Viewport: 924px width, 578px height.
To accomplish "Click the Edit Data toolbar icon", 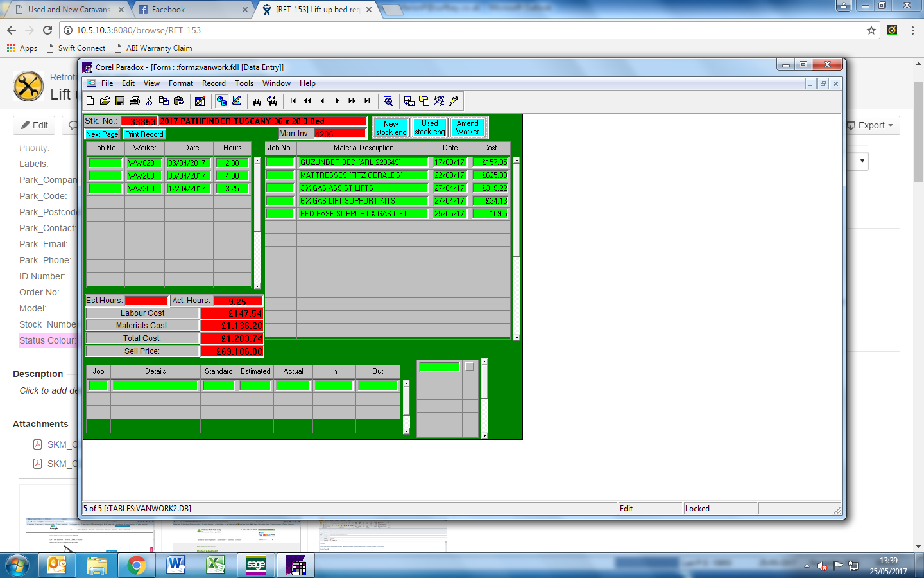I will coord(200,101).
